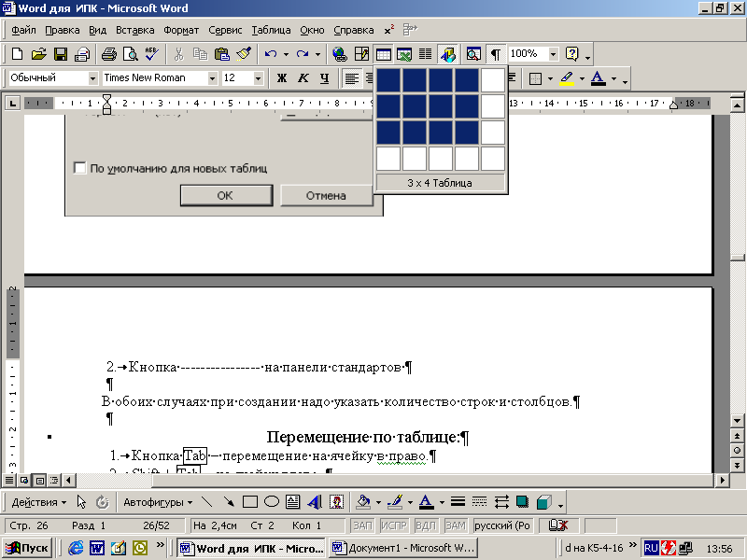Image resolution: width=747 pixels, height=560 pixels.
Task: Open the font dropdown showing Times New Roman
Action: click(213, 78)
